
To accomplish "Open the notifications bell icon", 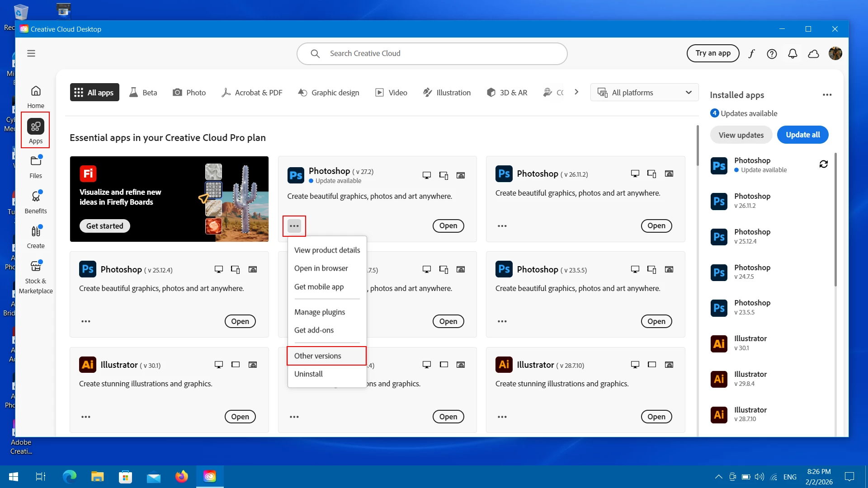I will click(793, 54).
